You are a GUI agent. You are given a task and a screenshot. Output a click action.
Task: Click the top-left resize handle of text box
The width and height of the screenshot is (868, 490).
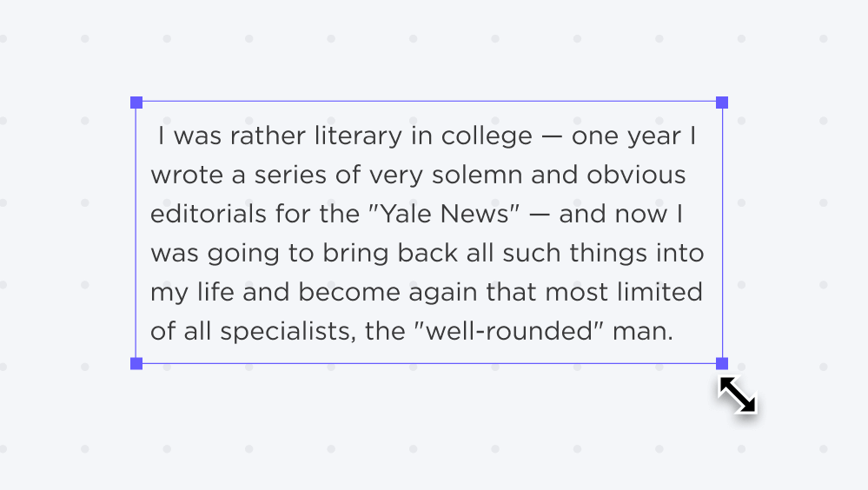[x=136, y=103]
